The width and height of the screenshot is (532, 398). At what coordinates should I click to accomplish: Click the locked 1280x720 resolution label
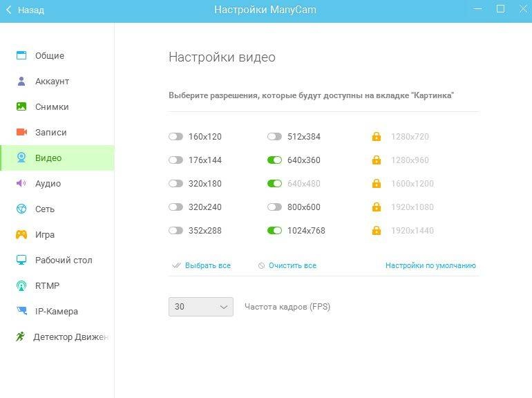tap(410, 136)
